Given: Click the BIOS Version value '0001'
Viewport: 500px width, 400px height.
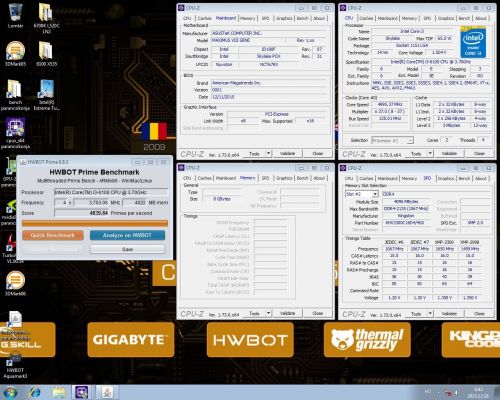Looking at the screenshot, I should [269, 90].
